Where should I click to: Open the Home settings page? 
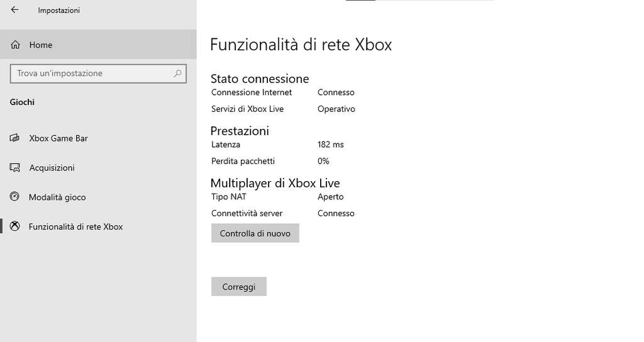(98, 45)
